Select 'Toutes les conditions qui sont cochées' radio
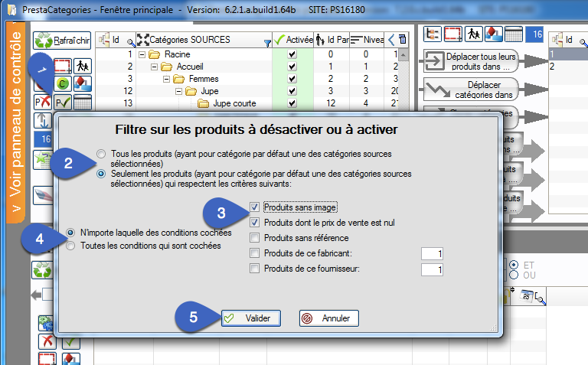The width and height of the screenshot is (588, 365). [x=70, y=246]
